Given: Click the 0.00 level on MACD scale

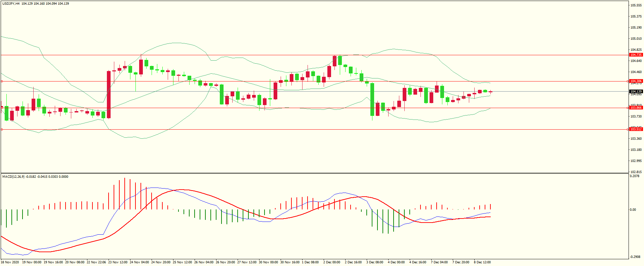Looking at the screenshot, I should point(633,210).
